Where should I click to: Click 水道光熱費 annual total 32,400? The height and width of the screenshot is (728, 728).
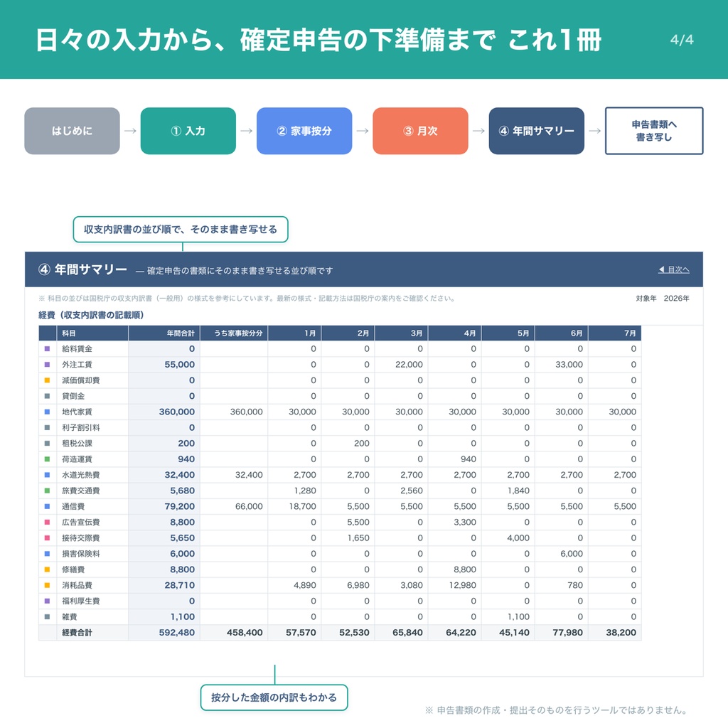coord(180,475)
